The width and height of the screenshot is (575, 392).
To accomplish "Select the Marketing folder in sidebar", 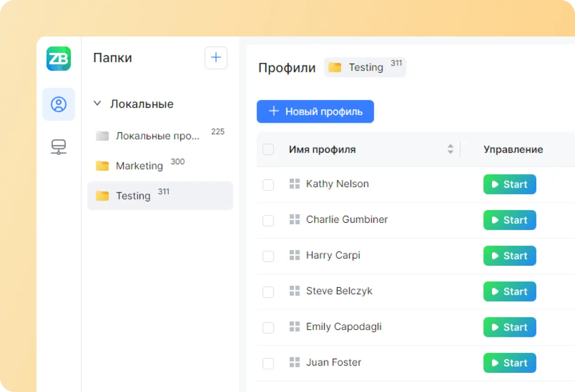I will 139,166.
